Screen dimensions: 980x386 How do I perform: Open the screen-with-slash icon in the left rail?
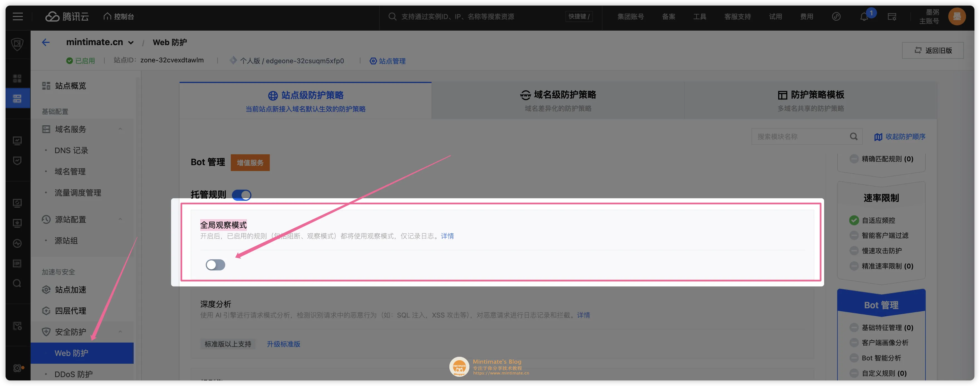pyautogui.click(x=17, y=202)
